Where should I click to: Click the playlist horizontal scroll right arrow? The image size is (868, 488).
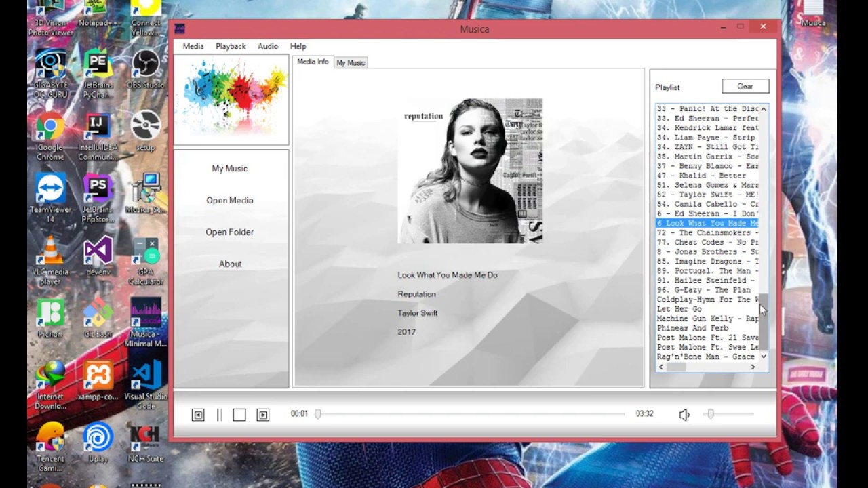tap(753, 367)
